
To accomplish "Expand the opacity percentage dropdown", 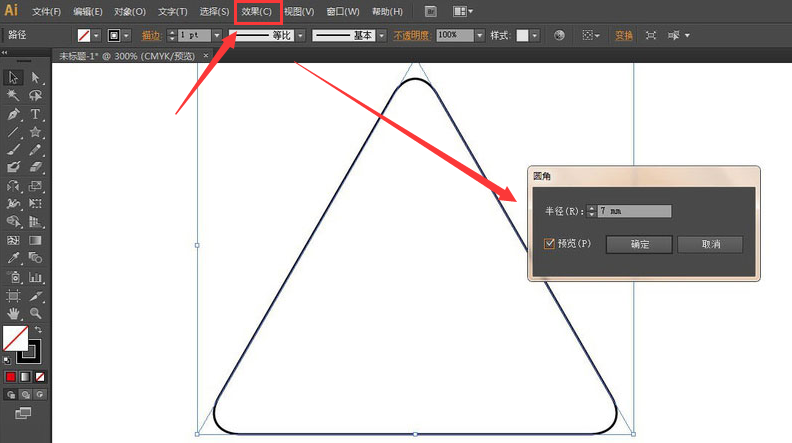I will pyautogui.click(x=481, y=35).
